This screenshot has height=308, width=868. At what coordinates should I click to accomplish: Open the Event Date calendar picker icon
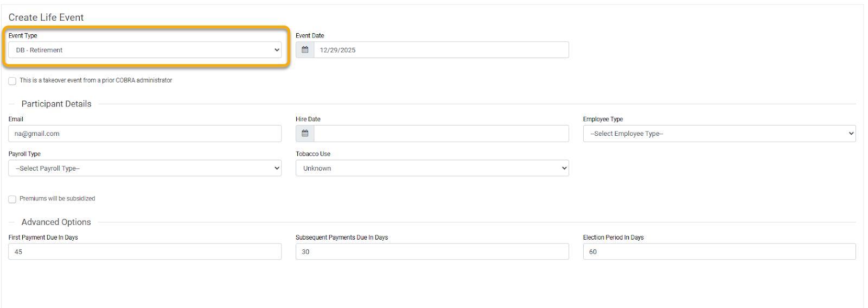click(x=305, y=50)
